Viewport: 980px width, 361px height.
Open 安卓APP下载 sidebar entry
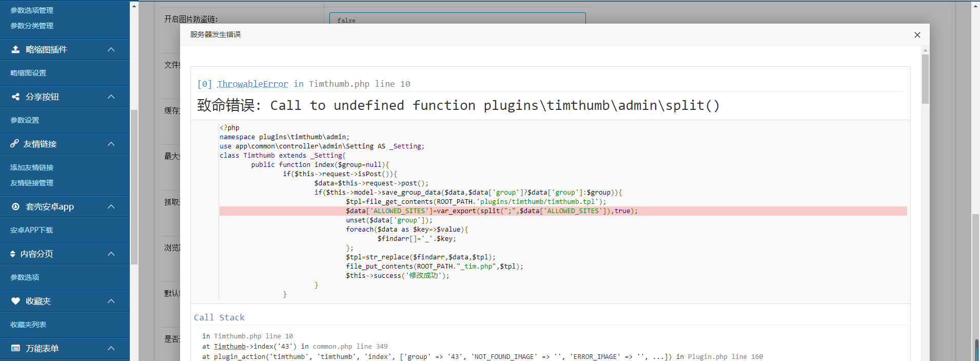tap(31, 230)
